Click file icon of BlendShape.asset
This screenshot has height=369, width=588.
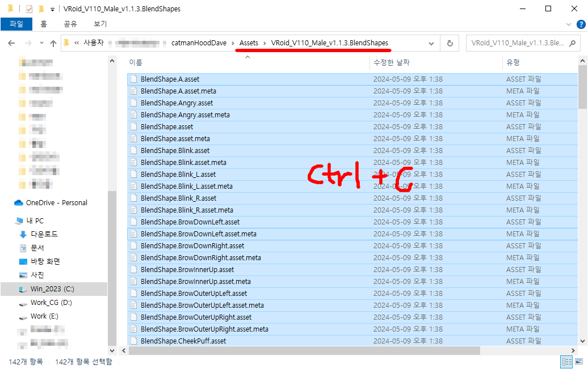(x=133, y=126)
